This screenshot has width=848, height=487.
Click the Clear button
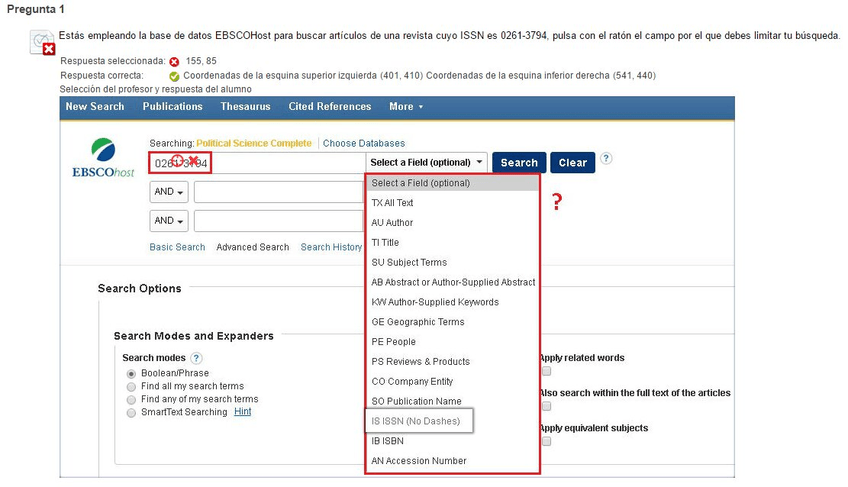[x=573, y=163]
